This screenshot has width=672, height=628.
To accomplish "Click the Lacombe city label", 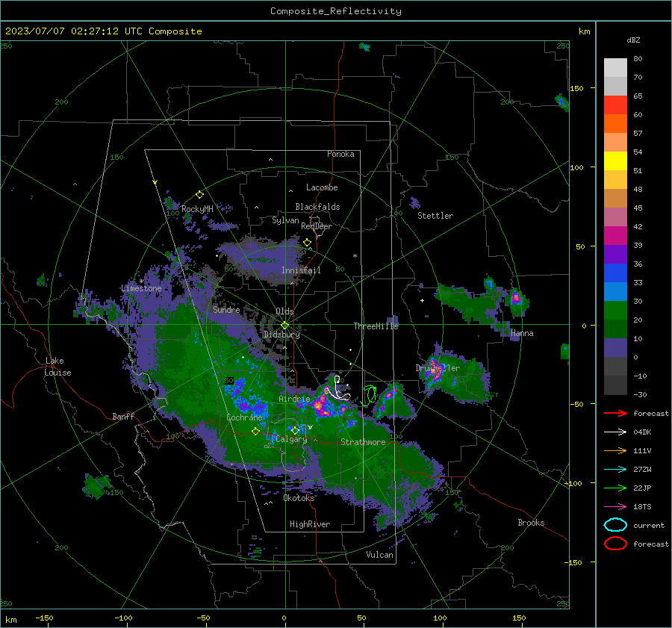I will click(322, 187).
